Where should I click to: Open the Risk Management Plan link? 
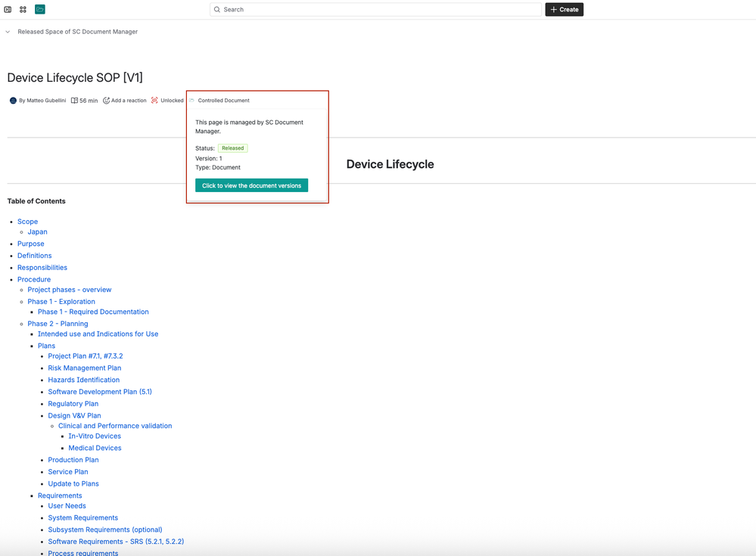pyautogui.click(x=84, y=368)
